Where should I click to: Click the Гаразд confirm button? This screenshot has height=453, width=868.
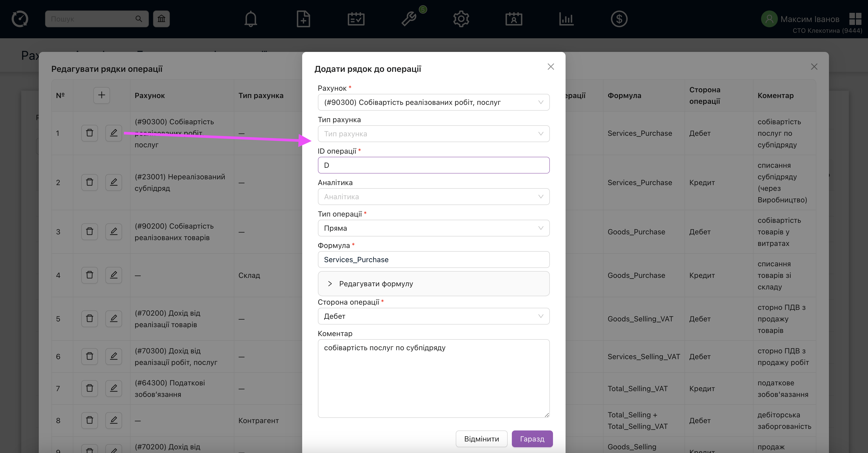tap(532, 439)
